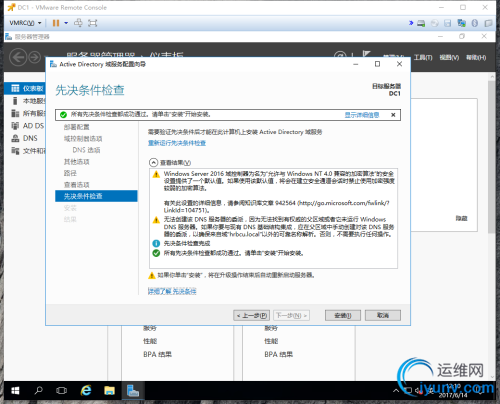The height and width of the screenshot is (404, 500).
Task: Click the DNS delegation warning icon
Action: (156, 220)
